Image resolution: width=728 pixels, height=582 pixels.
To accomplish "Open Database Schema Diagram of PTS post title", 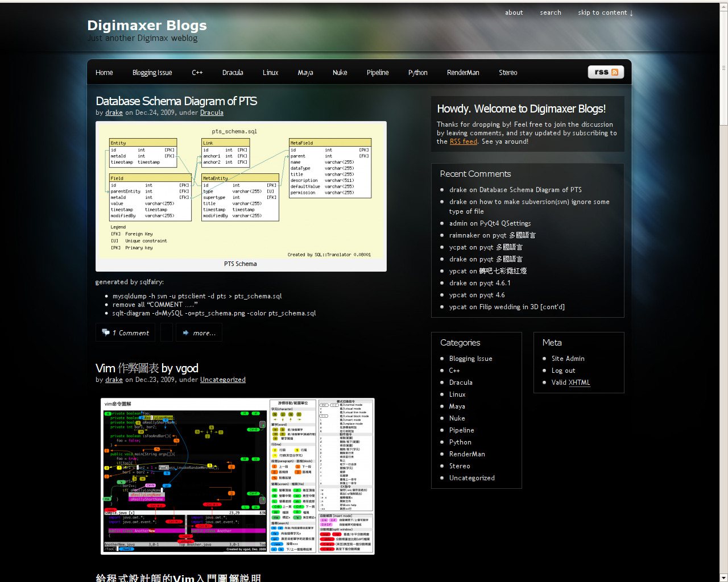I will pyautogui.click(x=176, y=101).
